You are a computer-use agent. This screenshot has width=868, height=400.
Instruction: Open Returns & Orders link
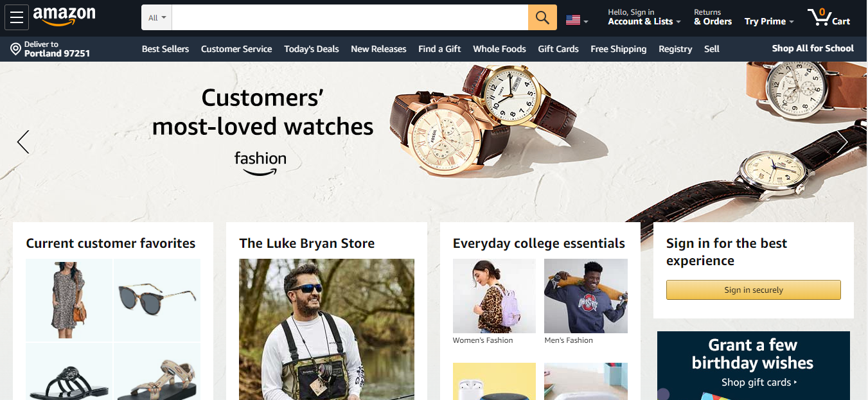(713, 17)
